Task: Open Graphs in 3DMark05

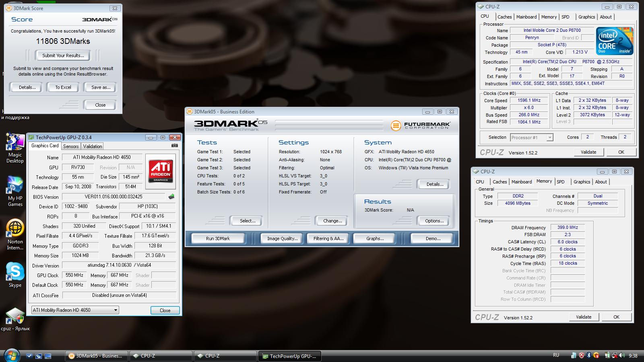Action: pos(375,239)
